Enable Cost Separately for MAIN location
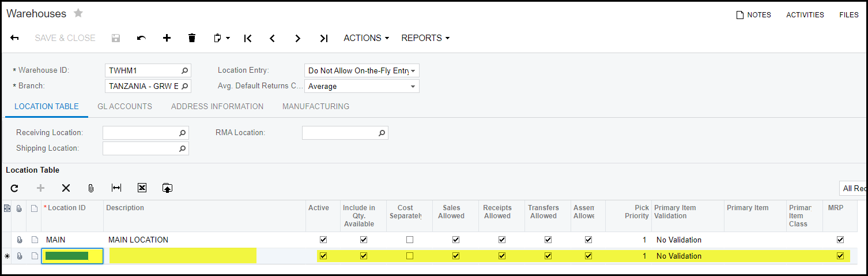Image resolution: width=868 pixels, height=276 pixels. point(409,240)
